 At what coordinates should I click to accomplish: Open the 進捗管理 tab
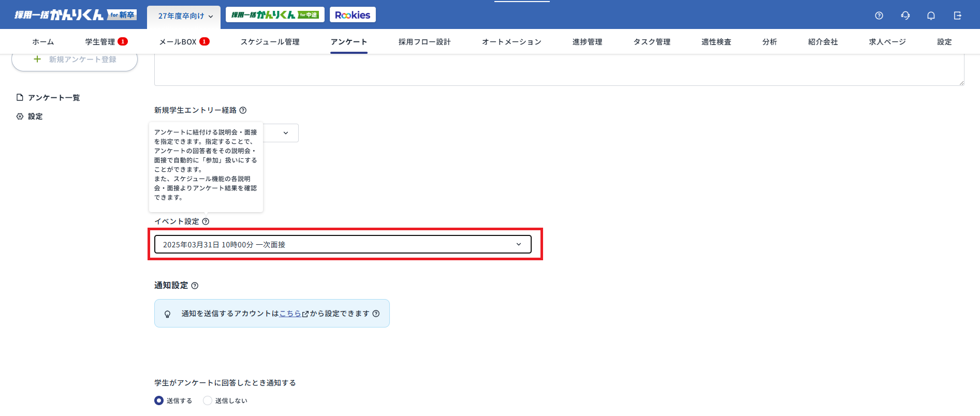click(587, 42)
